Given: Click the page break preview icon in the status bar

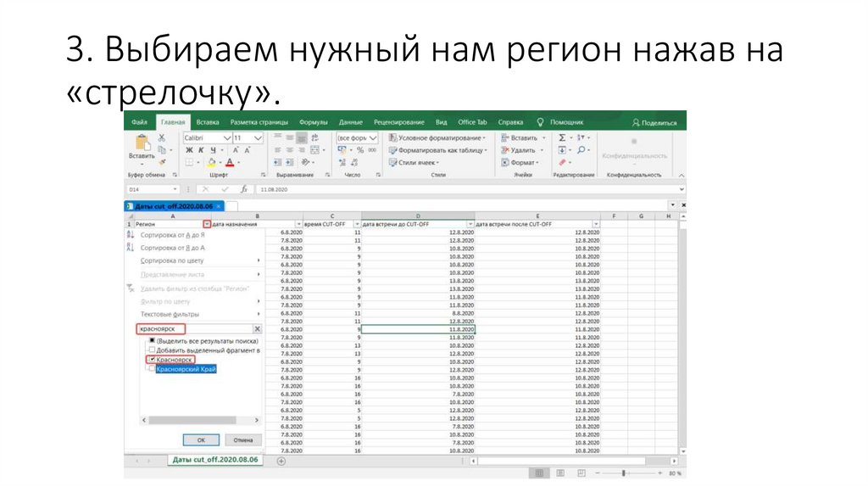Looking at the screenshot, I should (581, 473).
